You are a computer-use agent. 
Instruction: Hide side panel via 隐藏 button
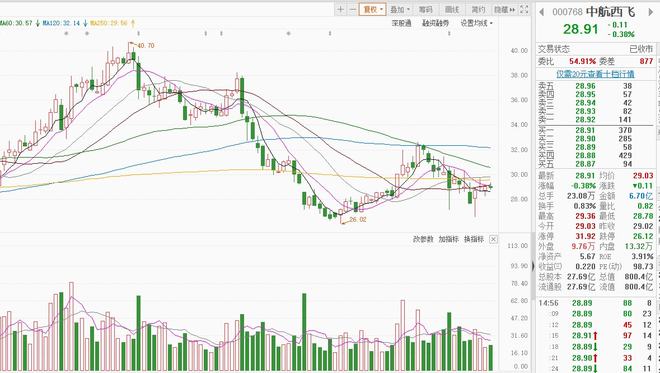(x=504, y=9)
